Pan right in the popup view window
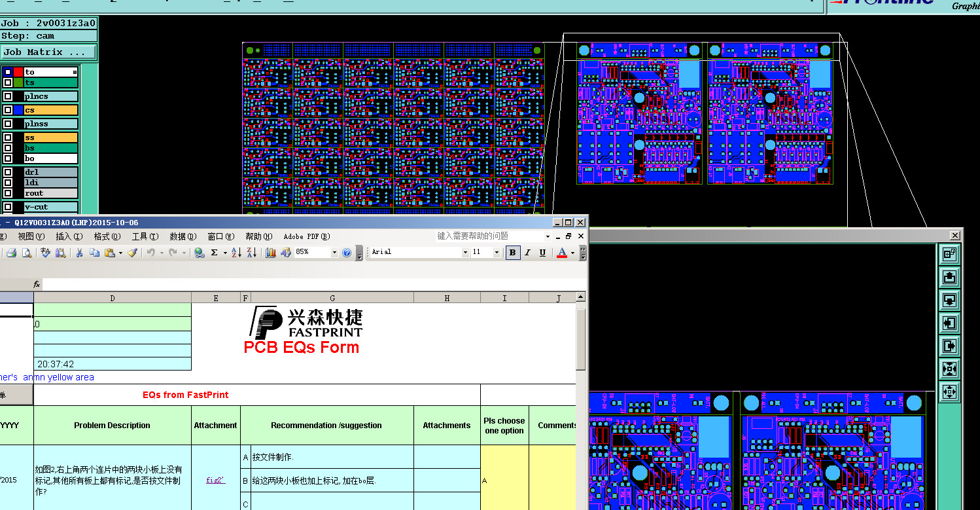Viewport: 980px width, 510px height. pos(949,346)
